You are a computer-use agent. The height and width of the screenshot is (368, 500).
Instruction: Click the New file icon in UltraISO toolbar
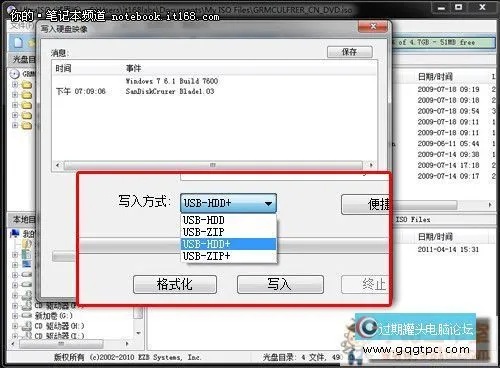click(18, 43)
